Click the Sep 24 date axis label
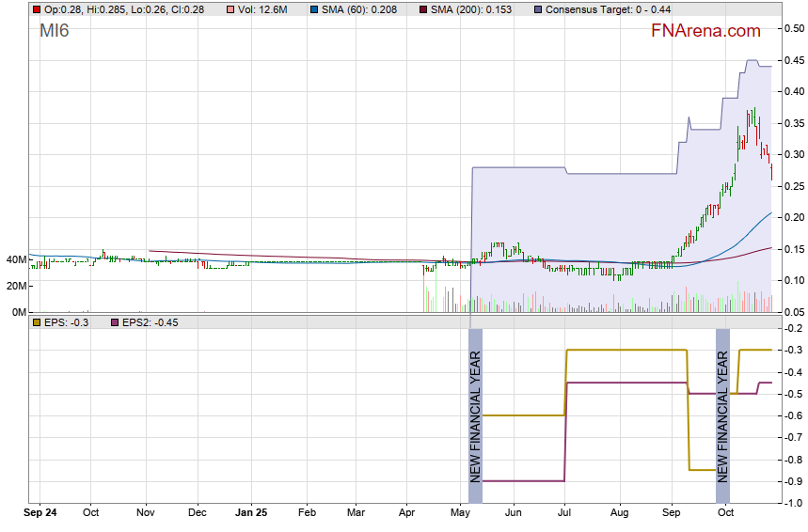The image size is (808, 532). [x=40, y=514]
